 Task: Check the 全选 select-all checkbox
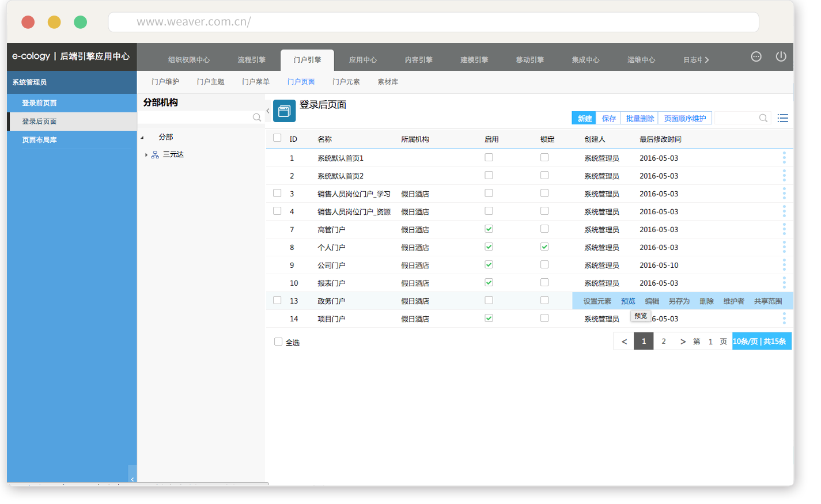tap(278, 342)
